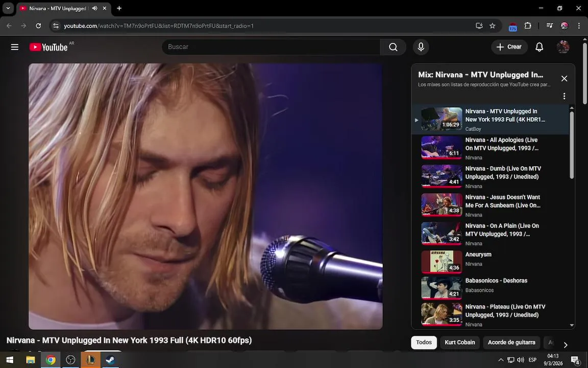588x368 pixels.
Task: Click CatBoy channel name in playlist
Action: tap(473, 129)
